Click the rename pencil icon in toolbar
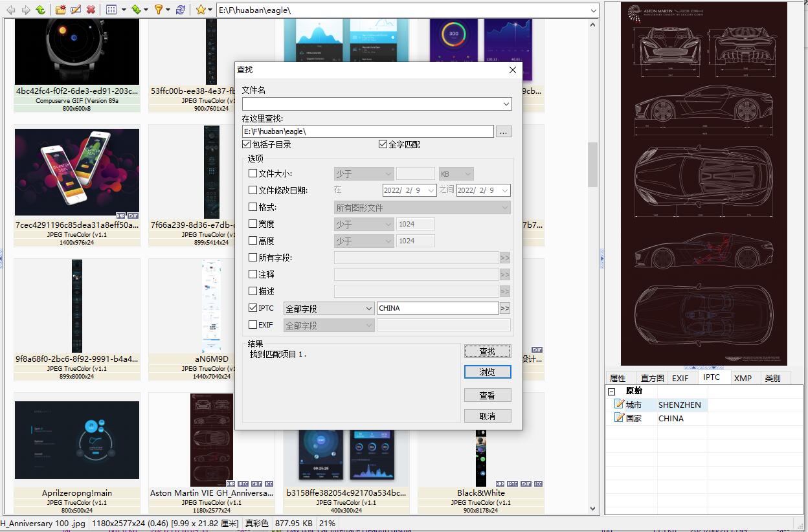The image size is (808, 532). 76,10
